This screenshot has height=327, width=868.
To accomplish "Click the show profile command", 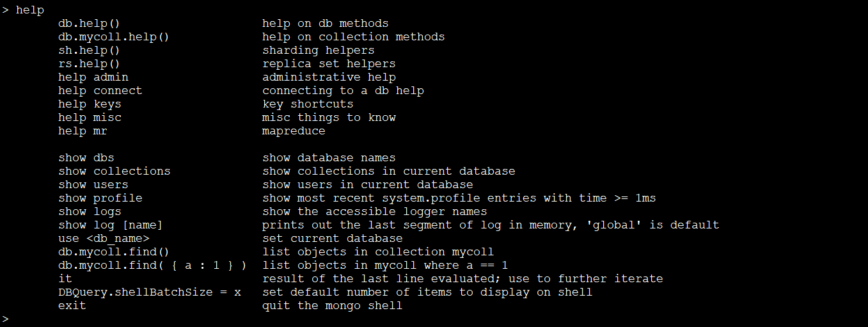I will tap(100, 198).
